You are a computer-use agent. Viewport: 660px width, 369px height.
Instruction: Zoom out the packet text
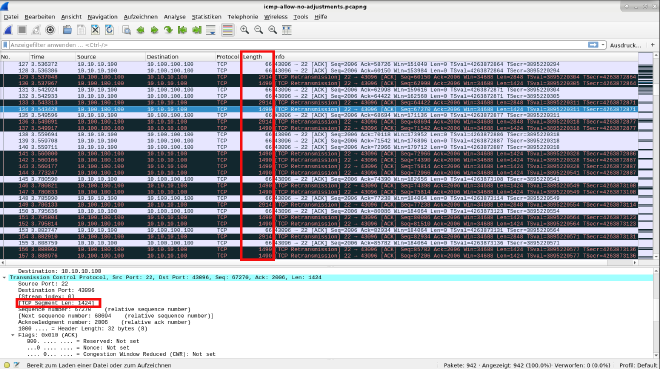point(258,30)
